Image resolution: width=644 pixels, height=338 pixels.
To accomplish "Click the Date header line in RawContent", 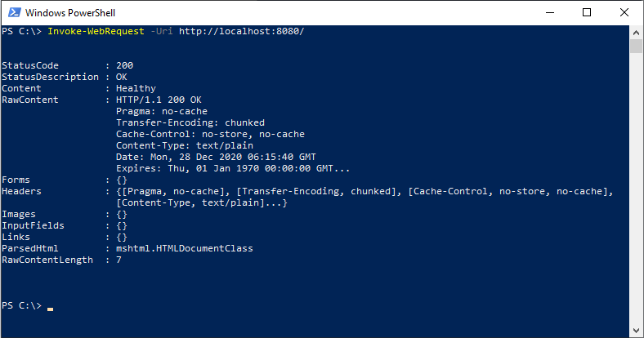I will tap(216, 157).
